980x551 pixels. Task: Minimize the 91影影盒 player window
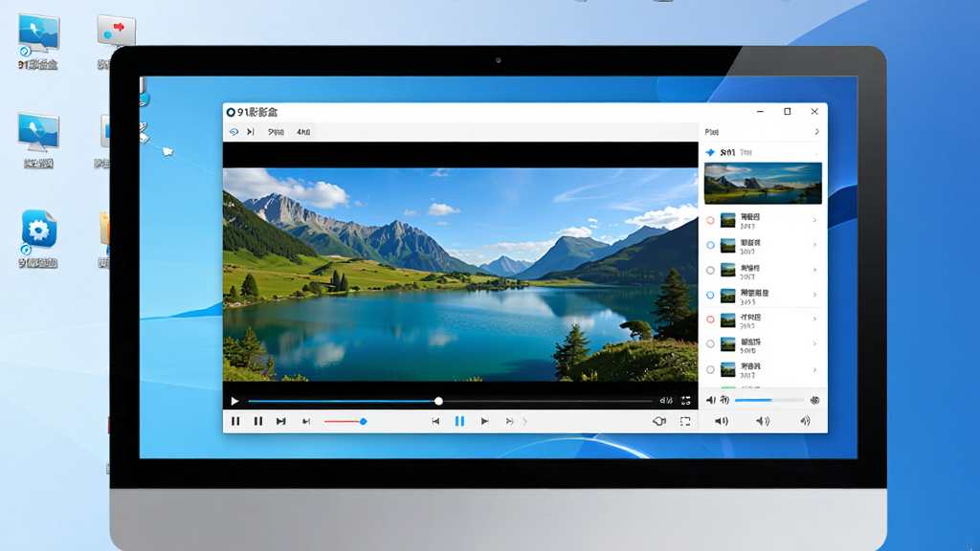point(760,112)
